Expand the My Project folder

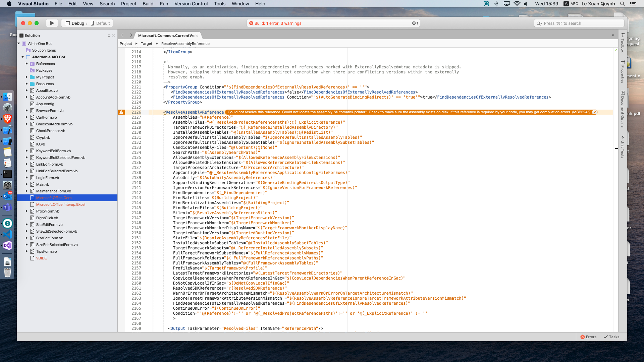coord(27,77)
